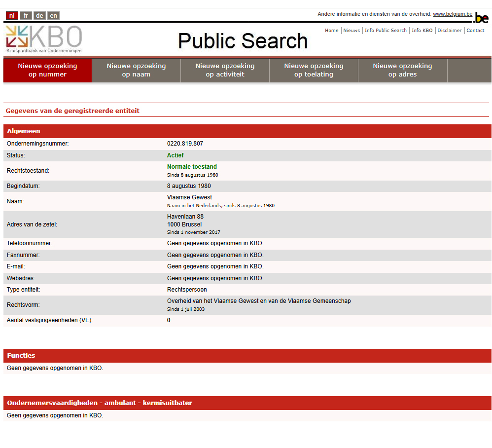This screenshot has width=492, height=448.
Task: Open Nieuwe opzoeking op naam tab
Action: tap(136, 70)
